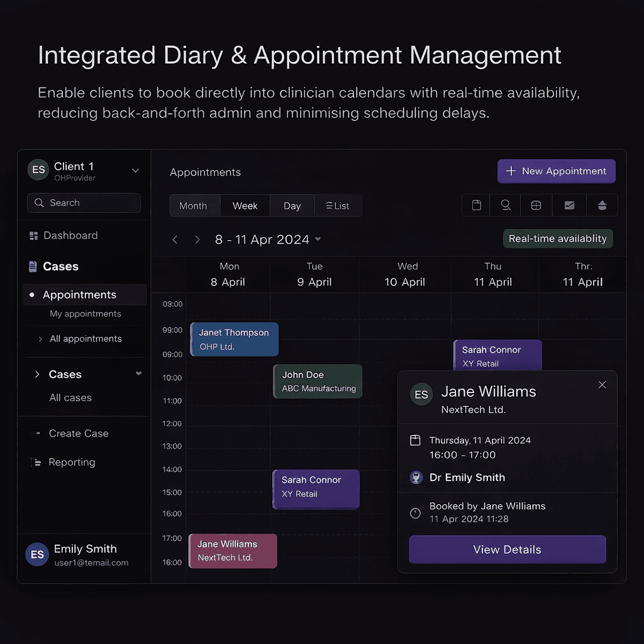Switch to the Week view tab
The width and height of the screenshot is (644, 644).
coord(245,206)
